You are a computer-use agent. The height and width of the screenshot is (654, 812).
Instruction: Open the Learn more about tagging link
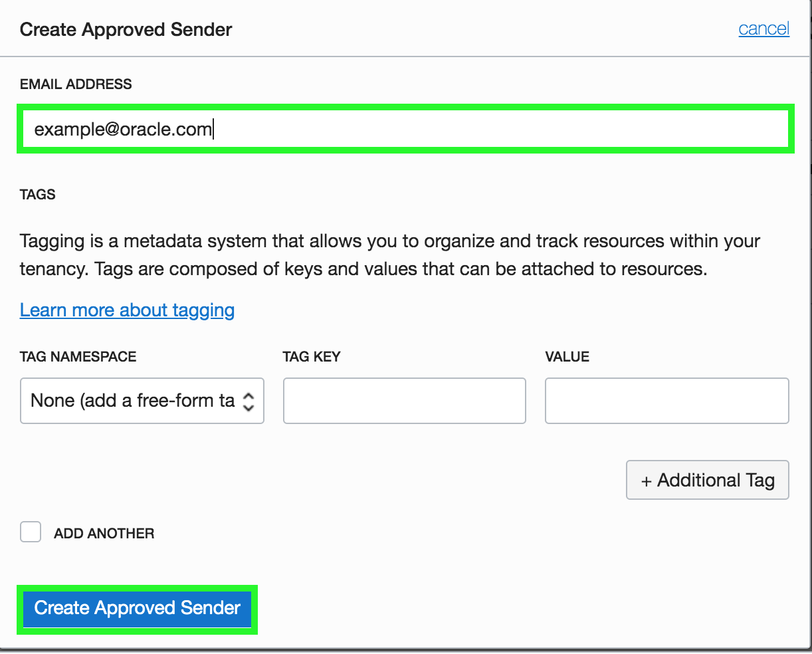tap(127, 310)
